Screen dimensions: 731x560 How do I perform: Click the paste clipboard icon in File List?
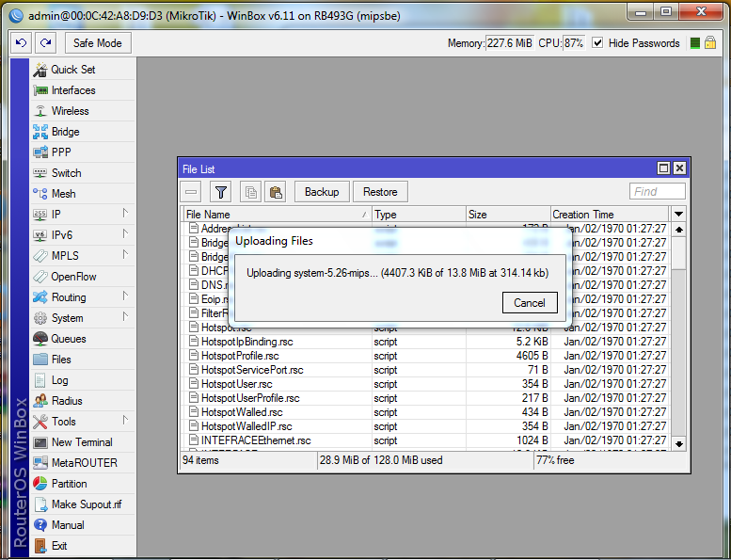(276, 192)
